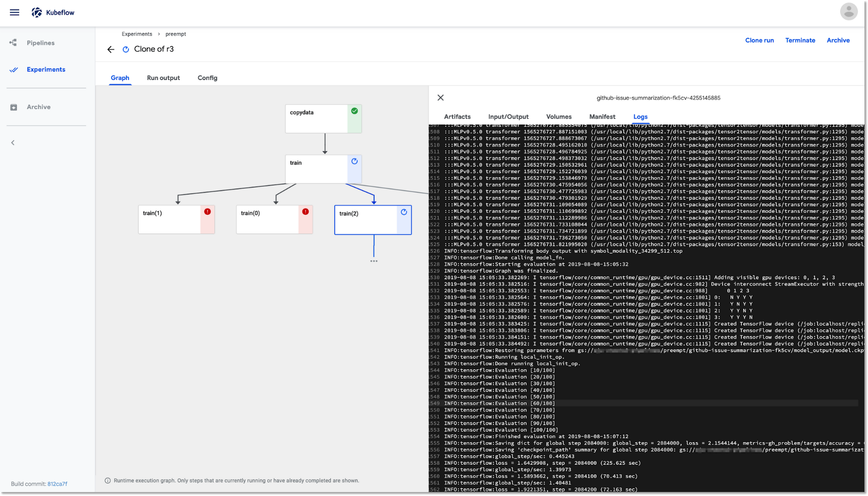868x496 pixels.
Task: Click the Pipelines sidebar icon
Action: 14,43
